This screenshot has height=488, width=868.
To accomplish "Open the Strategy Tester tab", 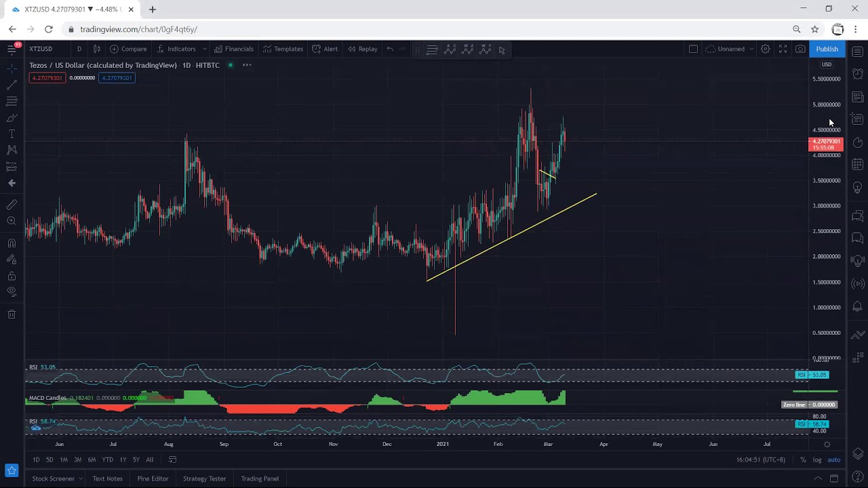I will 204,479.
